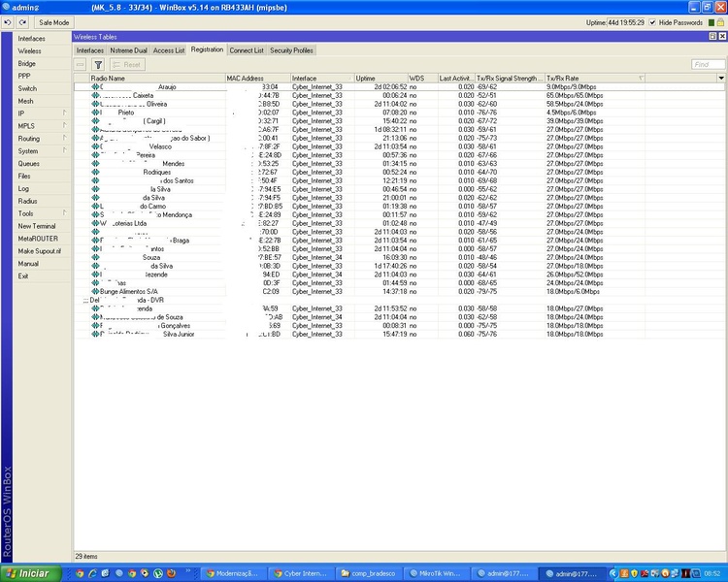Expand the MPLS submenu in sidebar
This screenshot has width=728, height=582.
(x=64, y=125)
